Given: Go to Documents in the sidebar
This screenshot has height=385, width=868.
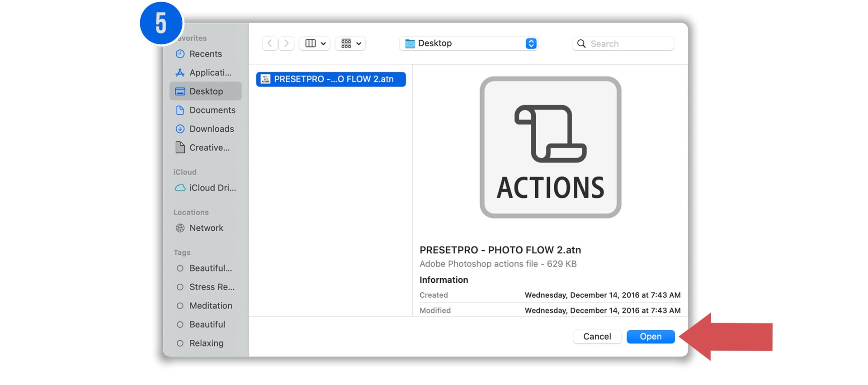Looking at the screenshot, I should point(206,110).
